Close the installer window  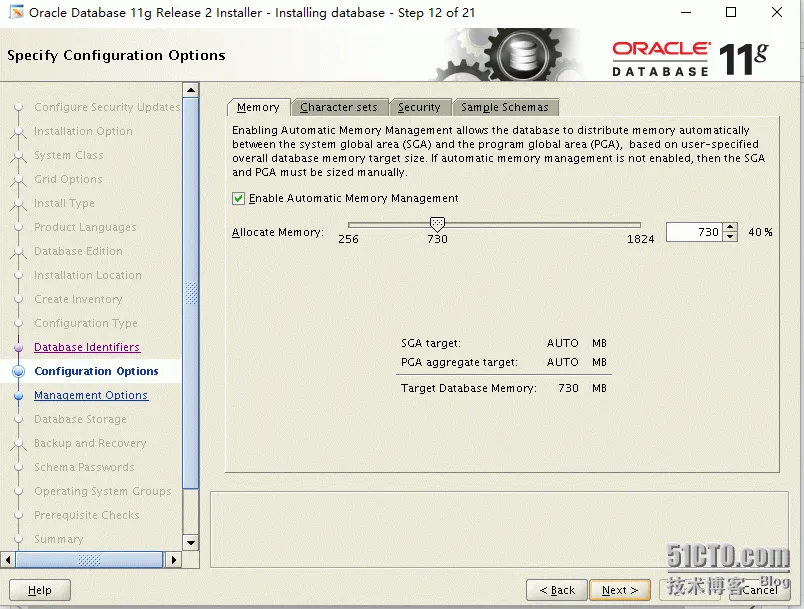(777, 12)
